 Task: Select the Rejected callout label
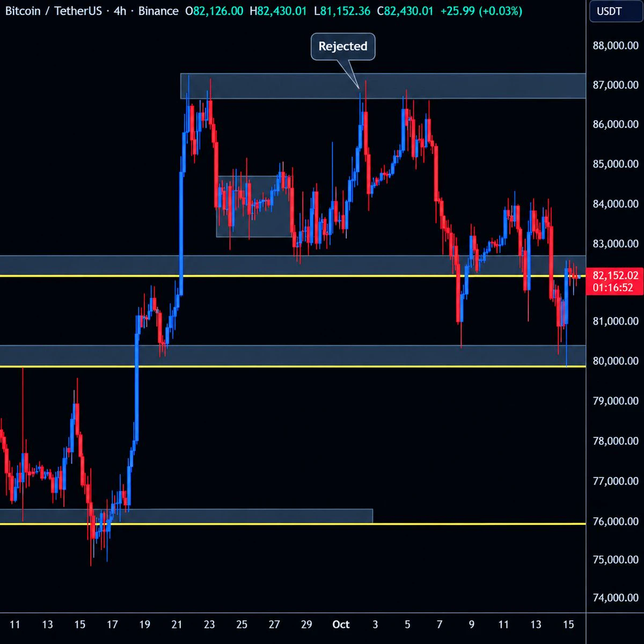tap(343, 46)
